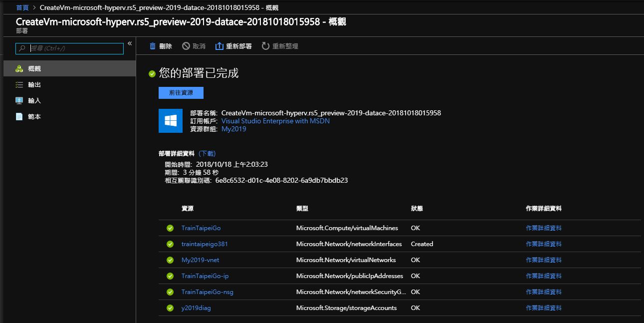Click status check icon in traintaipeigo381 row
644x323 pixels.
tap(170, 244)
